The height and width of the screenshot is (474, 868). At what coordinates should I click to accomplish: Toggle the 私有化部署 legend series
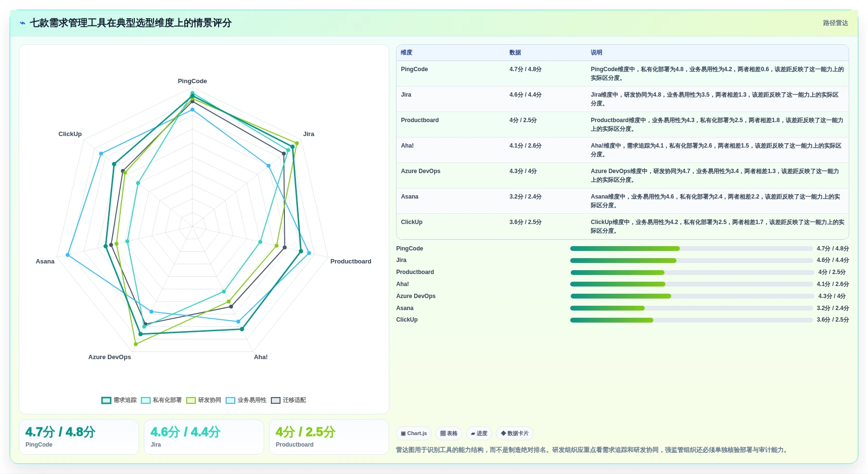[x=161, y=400]
